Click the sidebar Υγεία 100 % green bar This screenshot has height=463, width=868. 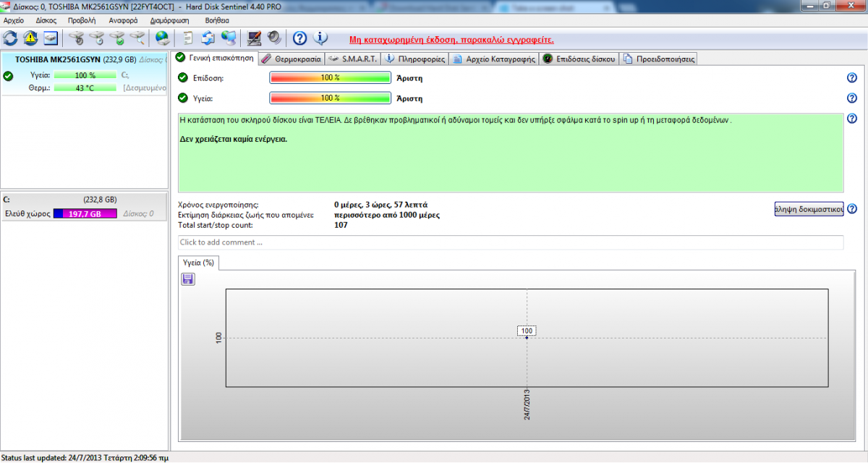tap(85, 75)
